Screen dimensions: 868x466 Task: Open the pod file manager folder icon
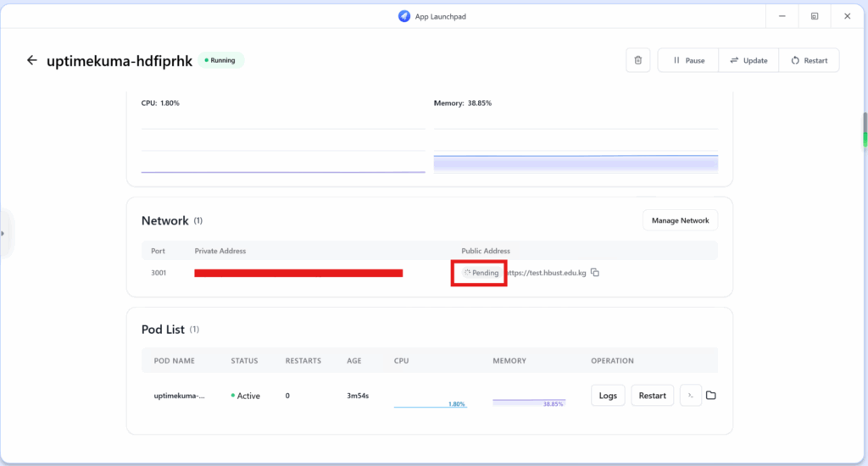coord(711,396)
